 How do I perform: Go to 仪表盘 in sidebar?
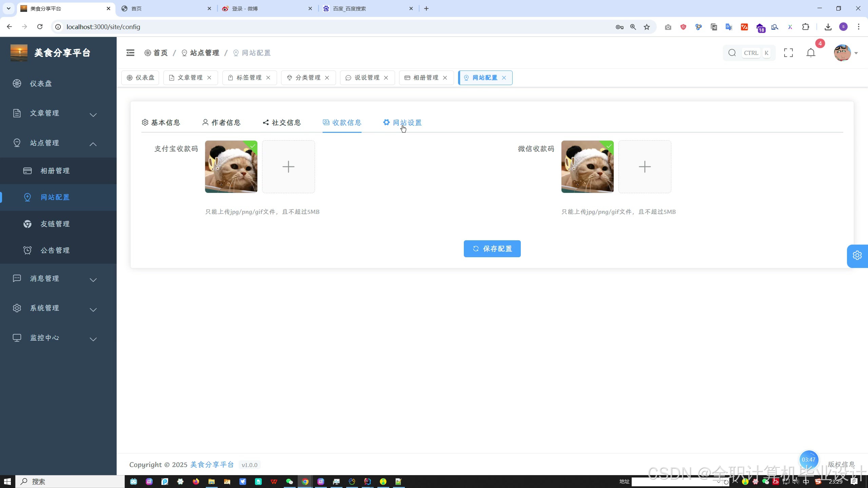click(41, 84)
